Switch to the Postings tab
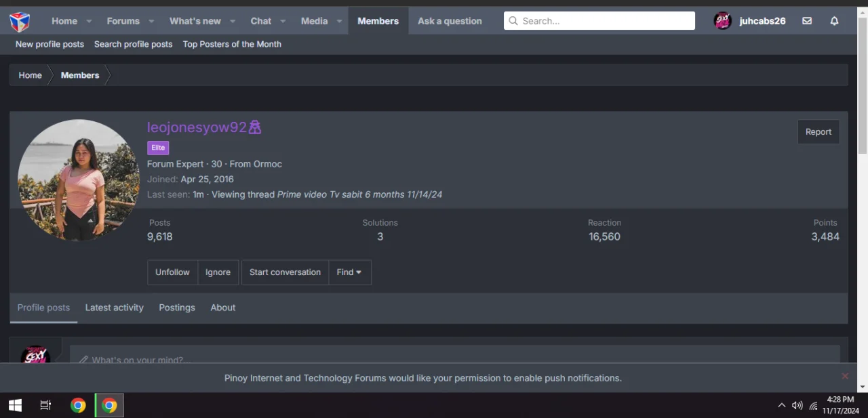The width and height of the screenshot is (868, 418). pyautogui.click(x=177, y=308)
